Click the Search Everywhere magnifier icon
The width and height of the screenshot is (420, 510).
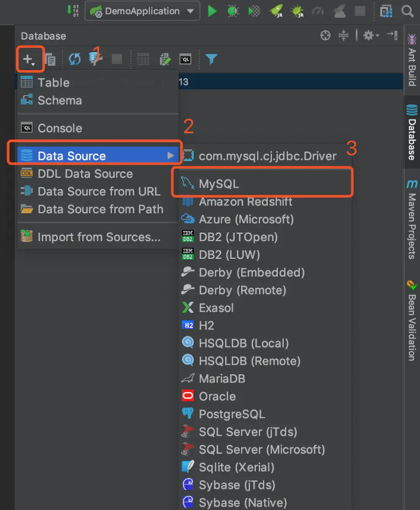click(x=408, y=11)
